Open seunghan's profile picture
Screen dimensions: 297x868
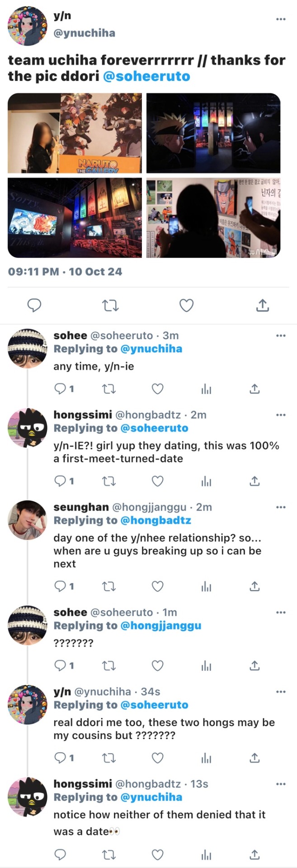28,520
